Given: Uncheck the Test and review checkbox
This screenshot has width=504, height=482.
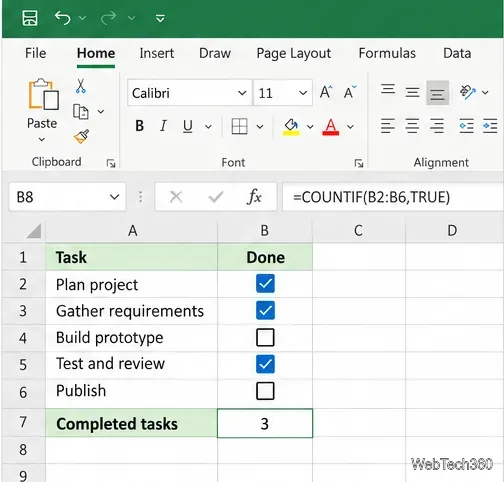Looking at the screenshot, I should tap(265, 364).
